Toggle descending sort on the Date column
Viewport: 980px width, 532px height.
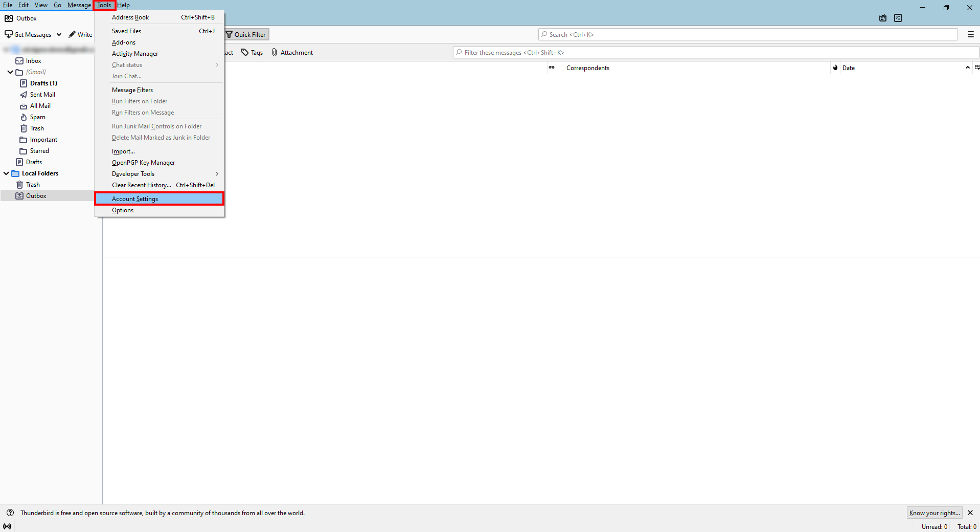pyautogui.click(x=966, y=68)
